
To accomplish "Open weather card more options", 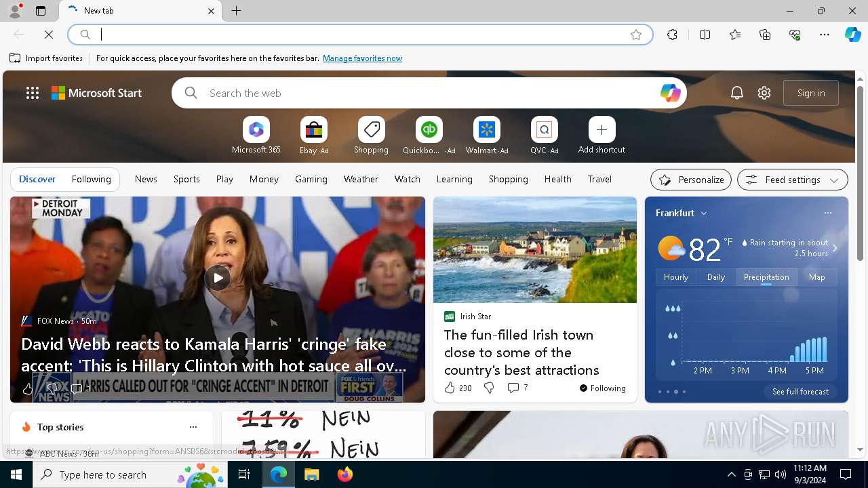I will pyautogui.click(x=827, y=213).
